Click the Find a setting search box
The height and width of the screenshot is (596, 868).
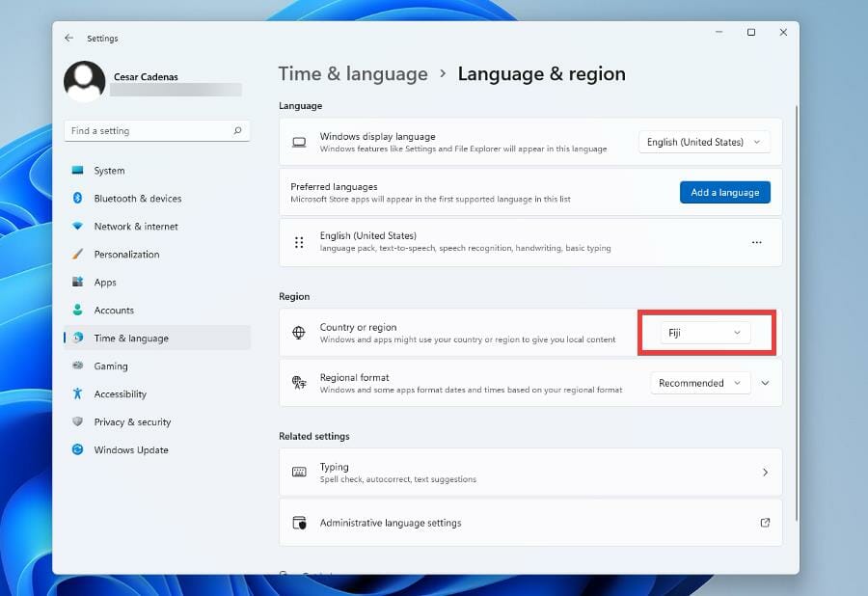point(157,130)
